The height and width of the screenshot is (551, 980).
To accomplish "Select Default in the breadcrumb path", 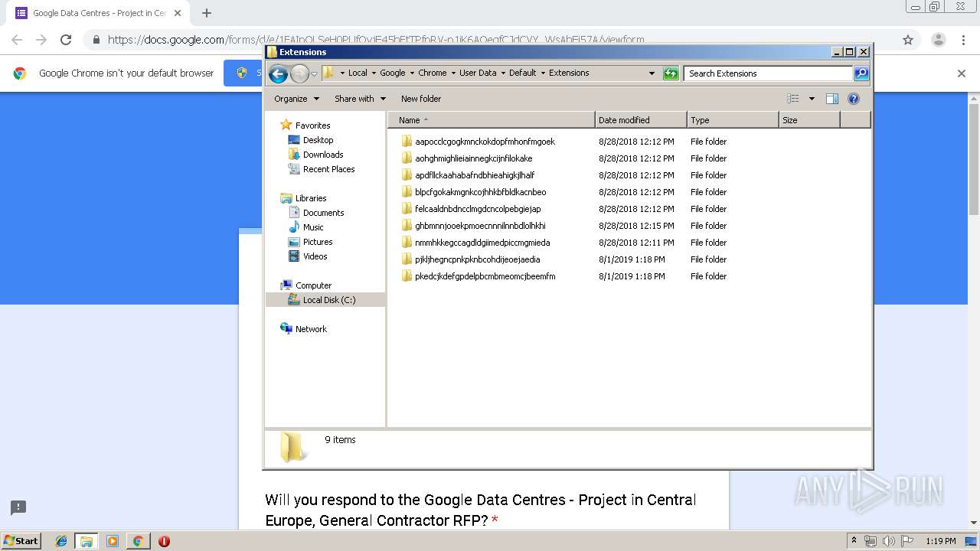I will pos(522,73).
